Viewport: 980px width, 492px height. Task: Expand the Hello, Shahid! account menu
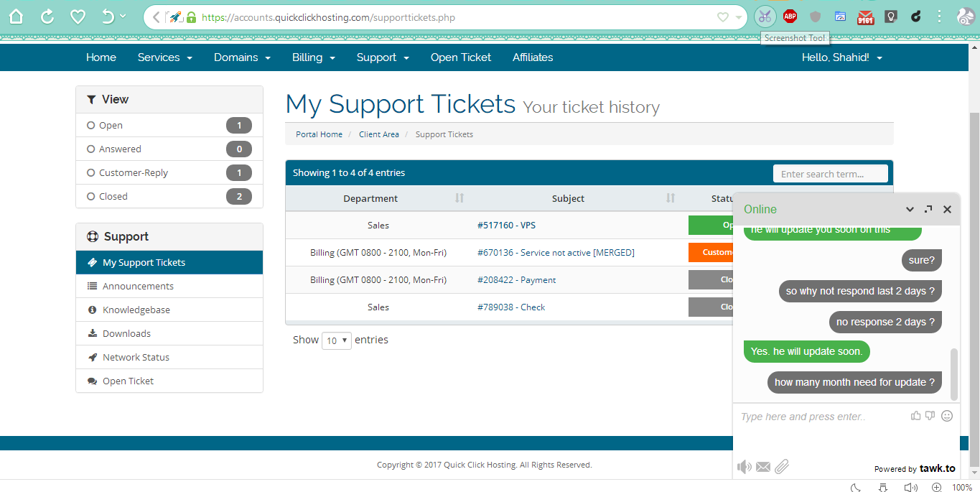pyautogui.click(x=842, y=57)
